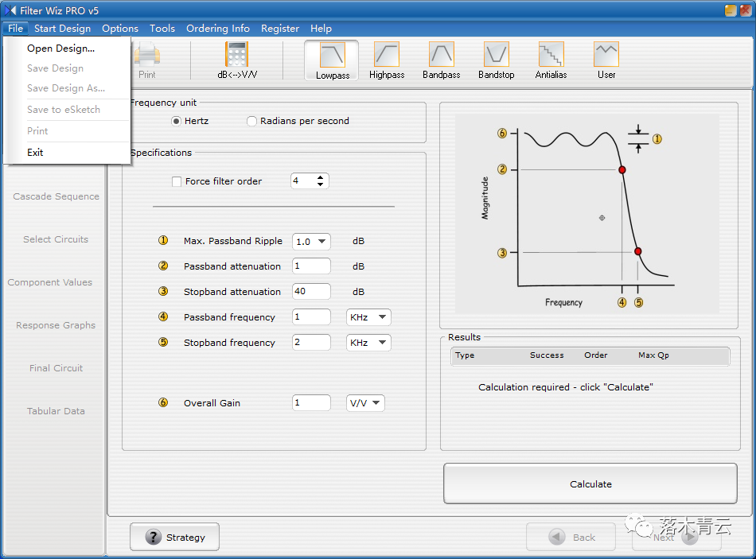Enable Force filter order checkbox
This screenshot has height=559, width=756.
177,181
